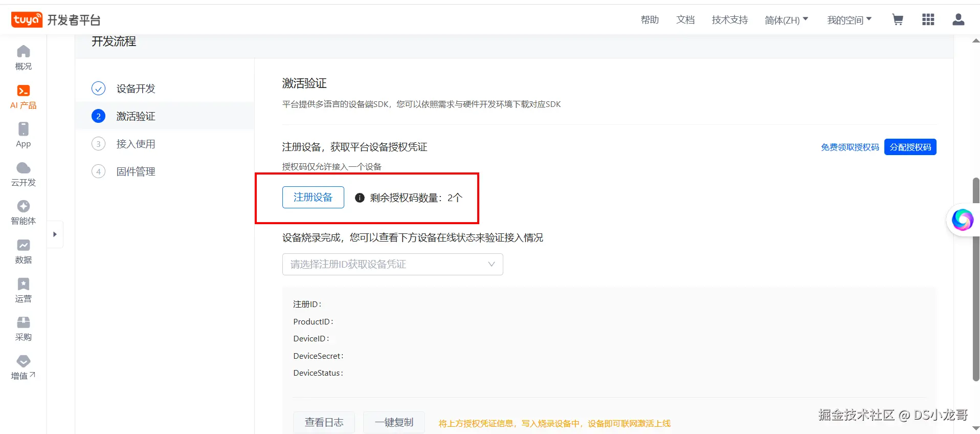Image resolution: width=980 pixels, height=434 pixels.
Task: Open the 采购 purchasing section
Action: pos(24,329)
